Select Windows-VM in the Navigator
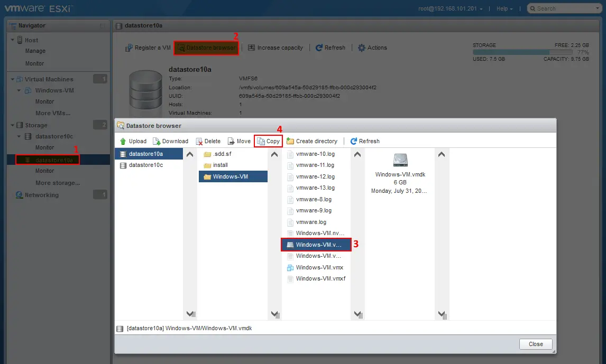The width and height of the screenshot is (606, 364). (x=54, y=90)
